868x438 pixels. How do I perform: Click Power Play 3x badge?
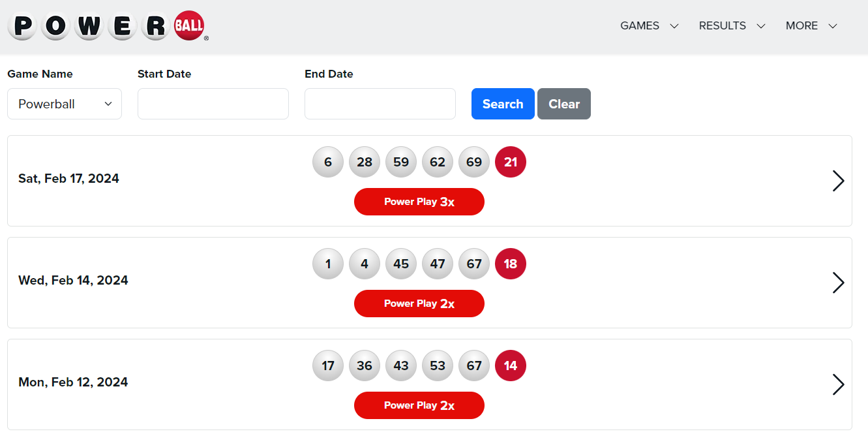tap(419, 202)
